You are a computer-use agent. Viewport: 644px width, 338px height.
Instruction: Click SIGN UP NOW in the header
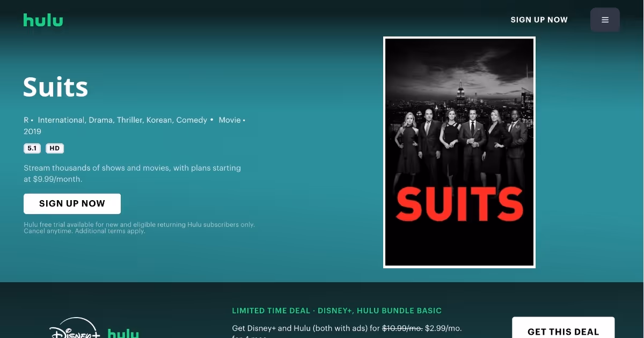point(539,20)
